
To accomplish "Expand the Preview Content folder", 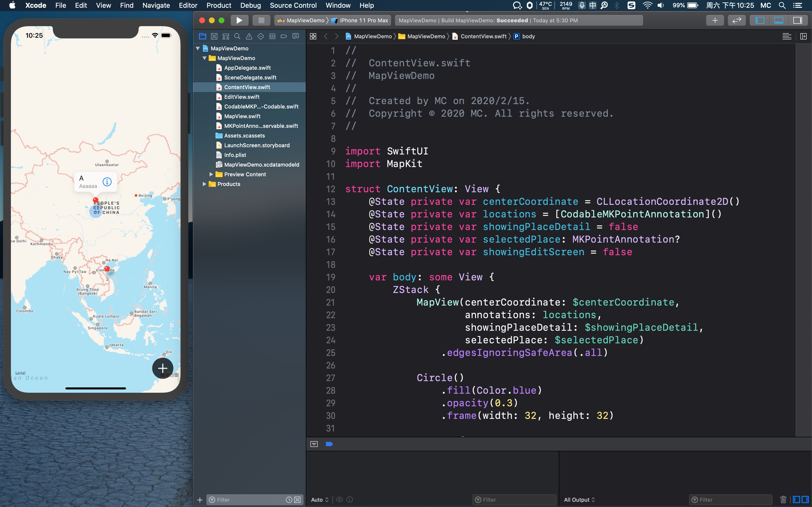I will coord(211,174).
